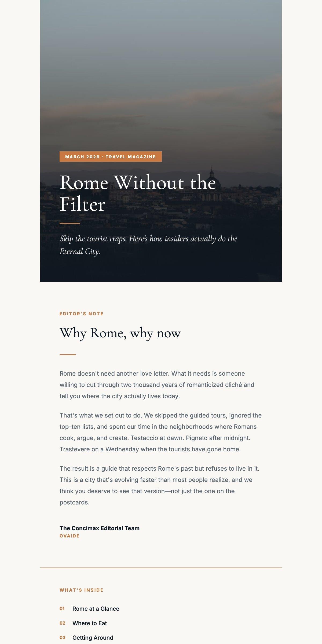This screenshot has width=322, height=644.
Task: Click the number 01 contents marker
Action: tap(62, 609)
